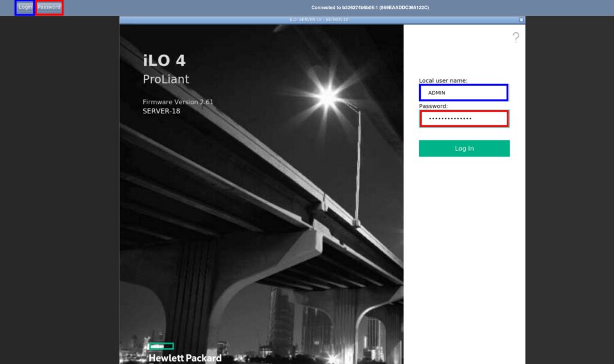The width and height of the screenshot is (614, 364).
Task: Click the 'ProLiant' text
Action: tap(165, 79)
